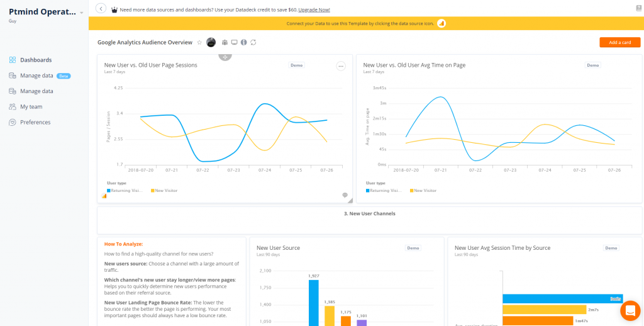The height and width of the screenshot is (326, 644).
Task: Click the purple 1,101 bar in New User Source
Action: 362,323
